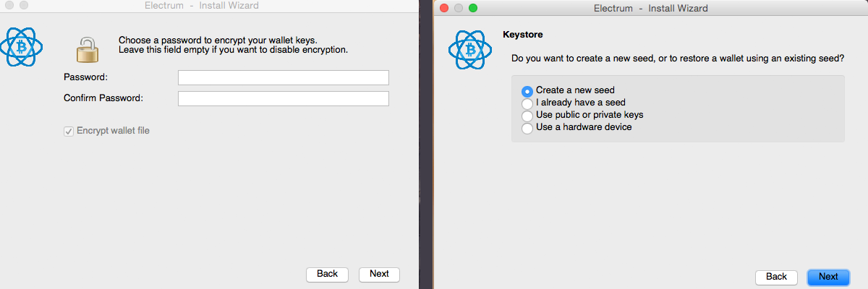This screenshot has height=289, width=868.
Task: Minimize the Keystore window using the yellow button
Action: [x=459, y=8]
